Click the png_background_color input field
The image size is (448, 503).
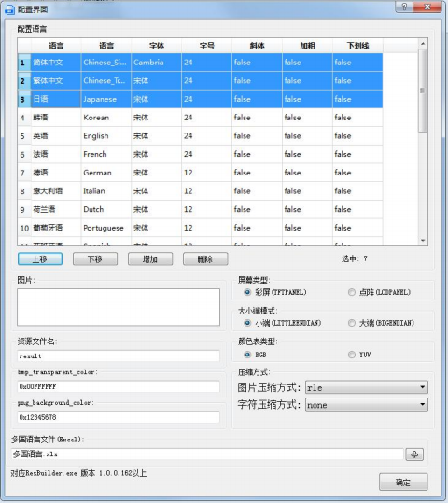click(x=119, y=417)
